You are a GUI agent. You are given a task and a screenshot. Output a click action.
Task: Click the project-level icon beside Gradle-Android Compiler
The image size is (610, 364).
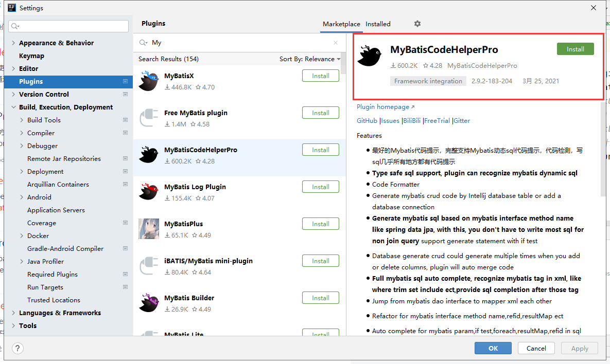(125, 248)
